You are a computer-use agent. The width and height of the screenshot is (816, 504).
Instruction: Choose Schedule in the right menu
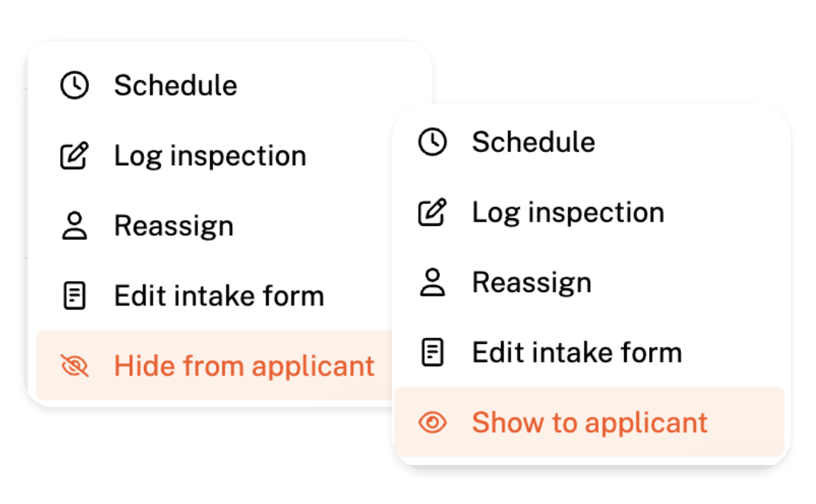(x=533, y=142)
